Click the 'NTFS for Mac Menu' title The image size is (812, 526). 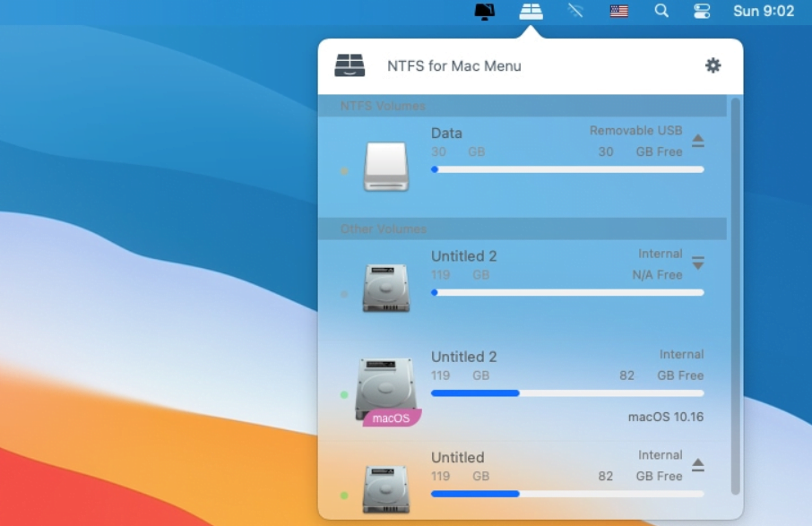tap(454, 66)
